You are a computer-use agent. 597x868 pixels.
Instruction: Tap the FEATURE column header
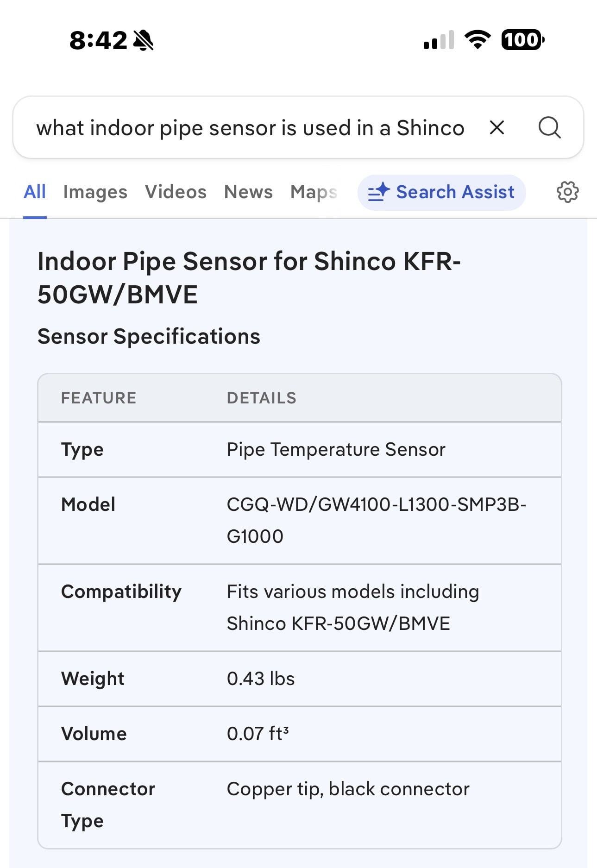click(99, 398)
